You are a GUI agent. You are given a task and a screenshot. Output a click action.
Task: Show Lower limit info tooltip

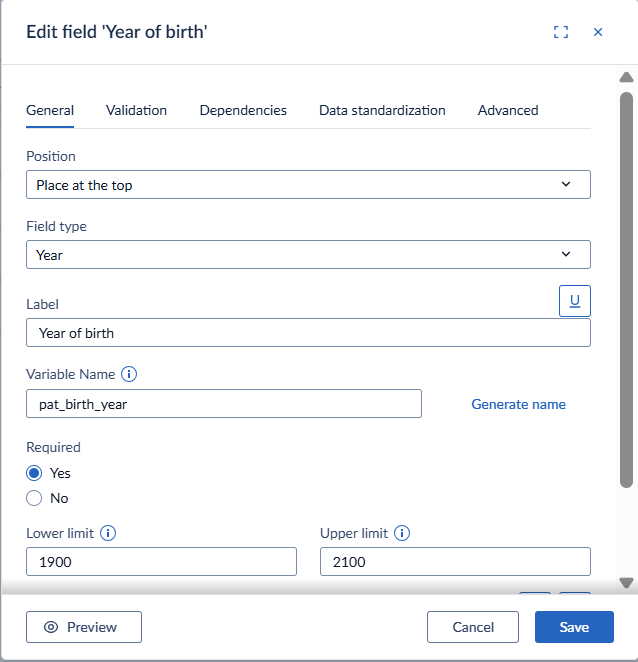coord(108,533)
